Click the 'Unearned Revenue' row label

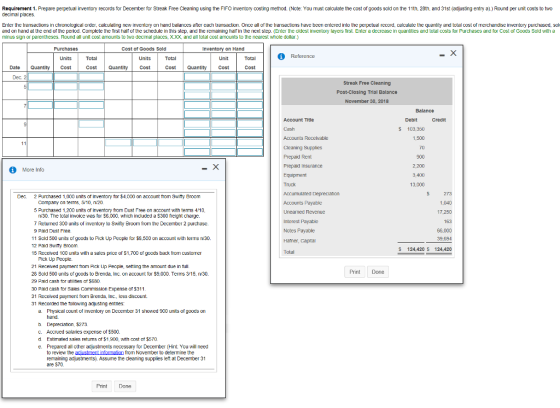(x=304, y=212)
